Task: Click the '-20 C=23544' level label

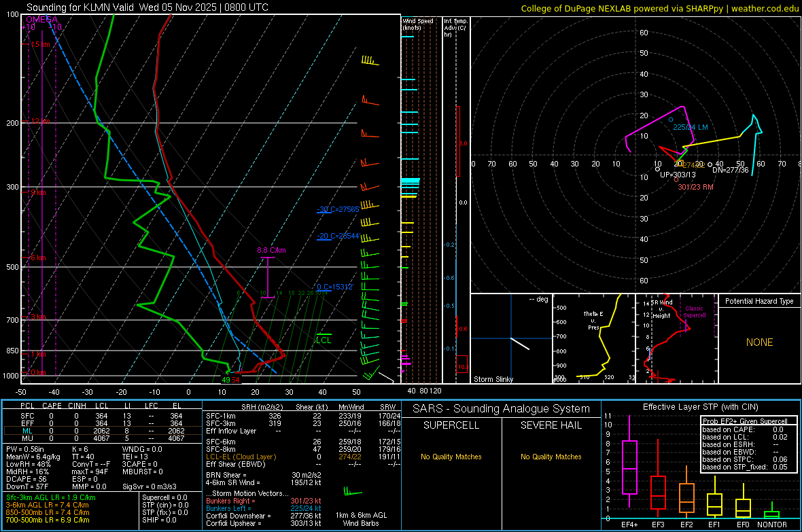Action: (338, 236)
